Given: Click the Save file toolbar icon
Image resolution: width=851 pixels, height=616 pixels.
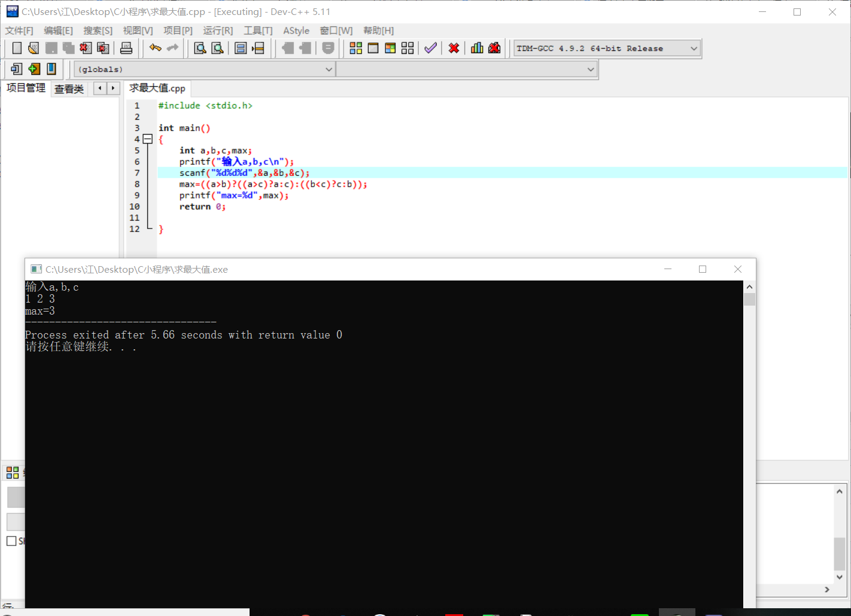Looking at the screenshot, I should 51,48.
